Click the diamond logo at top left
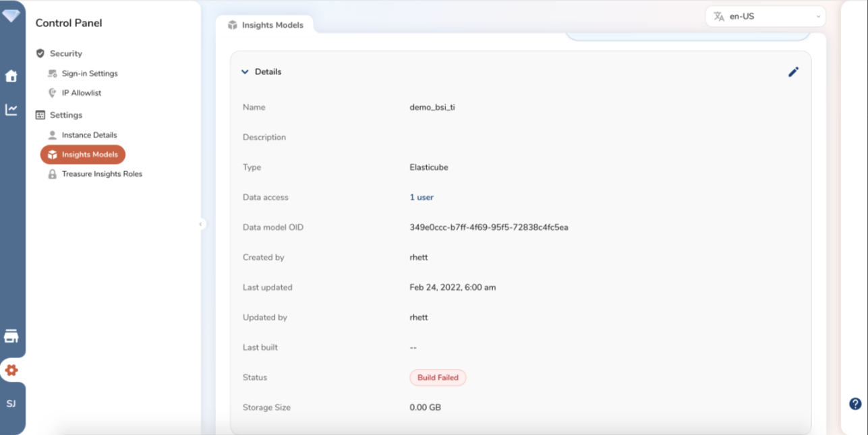 [11, 16]
